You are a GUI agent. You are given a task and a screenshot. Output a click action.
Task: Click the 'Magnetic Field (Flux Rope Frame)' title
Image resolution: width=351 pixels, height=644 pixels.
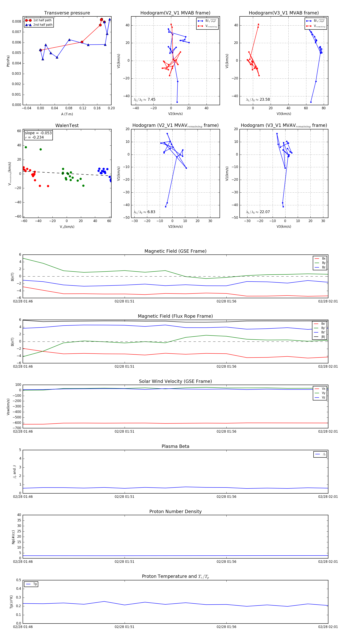coord(175,316)
